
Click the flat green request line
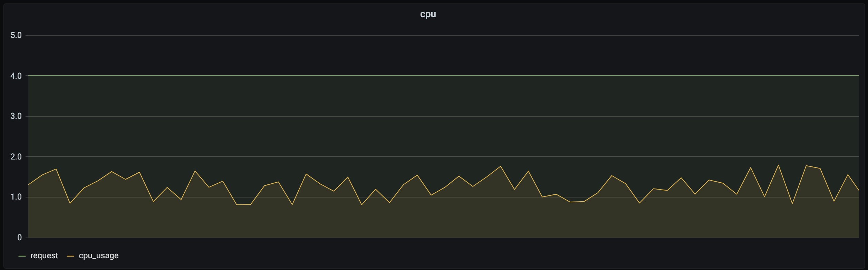click(x=443, y=76)
